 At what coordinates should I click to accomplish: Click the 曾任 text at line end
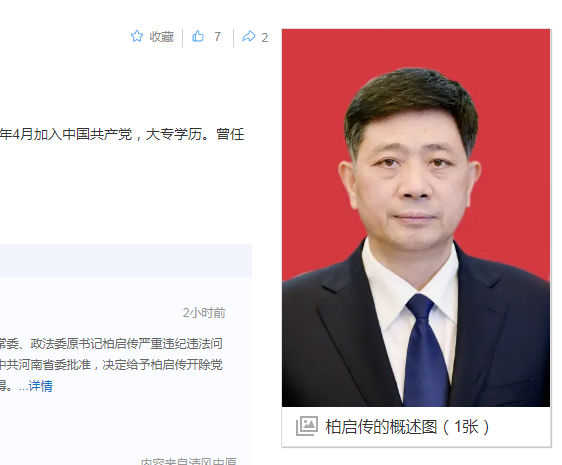click(230, 135)
